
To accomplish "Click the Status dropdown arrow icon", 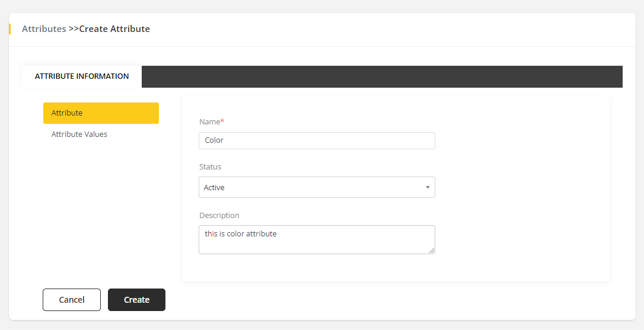I will click(x=428, y=188).
